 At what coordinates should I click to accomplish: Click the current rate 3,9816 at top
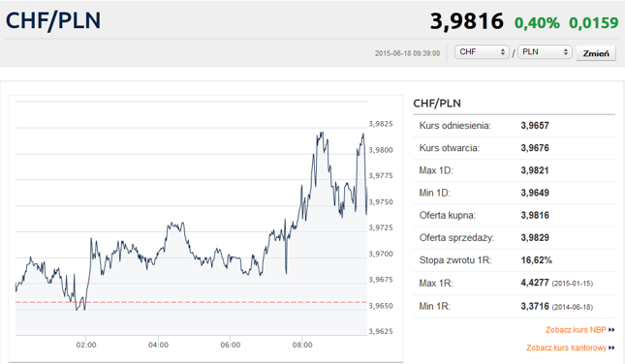tap(467, 21)
